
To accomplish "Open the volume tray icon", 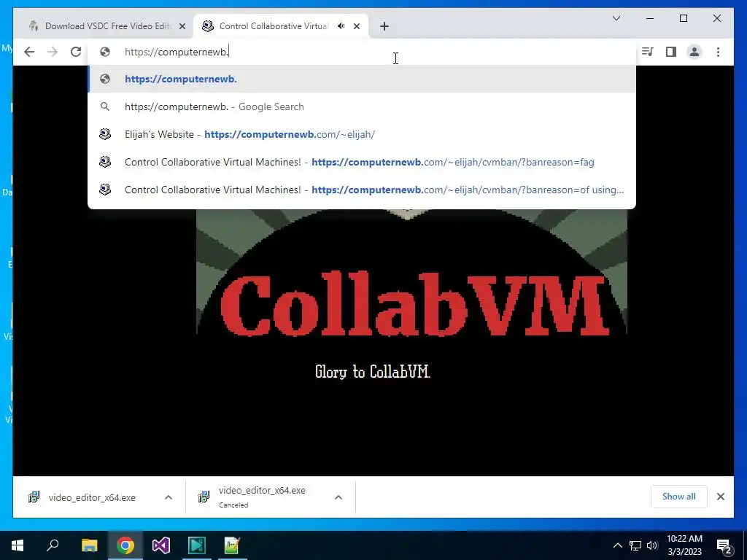I will (x=652, y=545).
